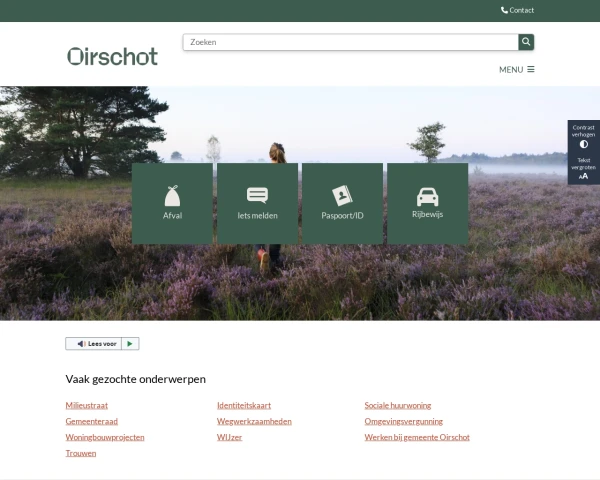Open the Afval tile

click(x=172, y=204)
